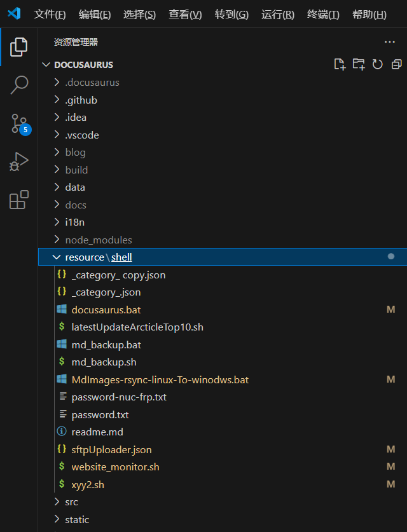Expand the static folder
Viewport: 407px width, 532px height.
click(x=57, y=519)
